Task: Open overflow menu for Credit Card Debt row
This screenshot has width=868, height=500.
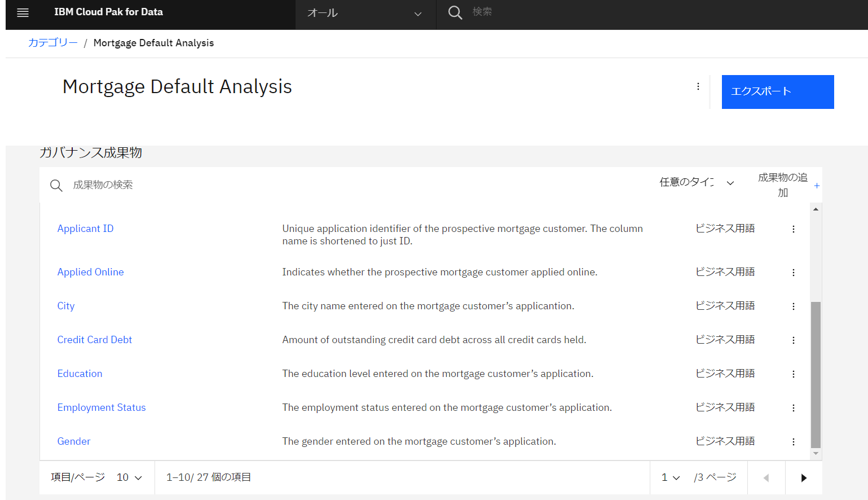Action: tap(794, 340)
